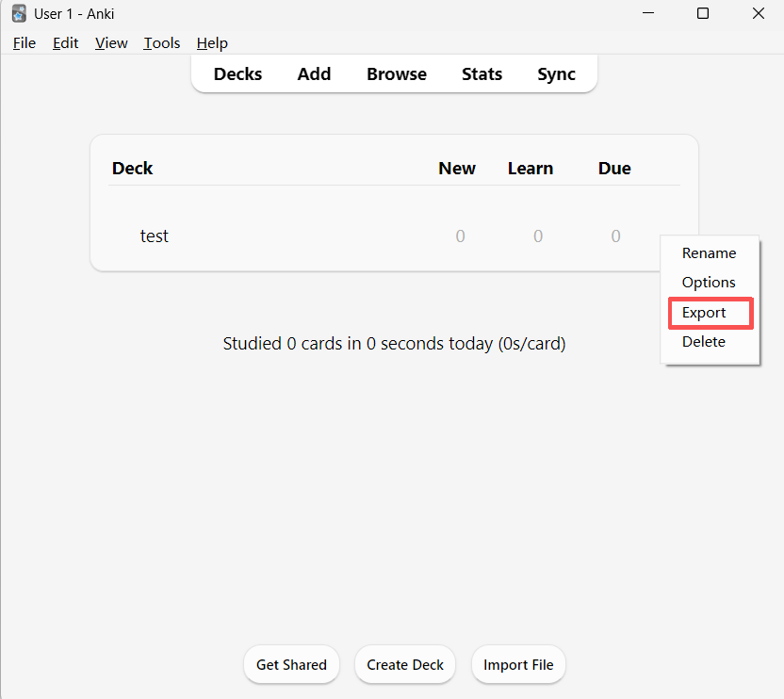Open the Edit menu
Screen dimensions: 784x699
pyautogui.click(x=66, y=43)
